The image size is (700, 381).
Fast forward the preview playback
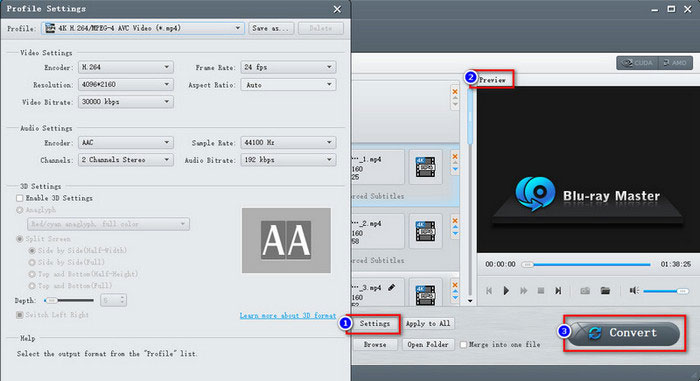[523, 291]
